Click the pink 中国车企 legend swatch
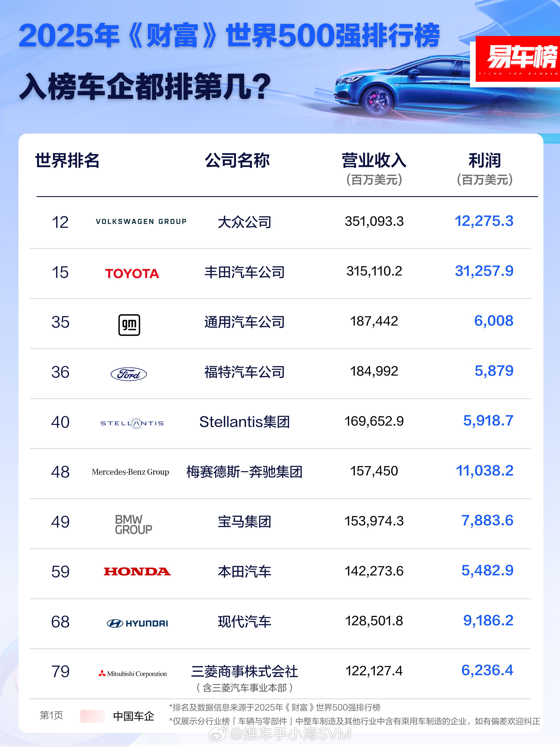 tap(93, 716)
